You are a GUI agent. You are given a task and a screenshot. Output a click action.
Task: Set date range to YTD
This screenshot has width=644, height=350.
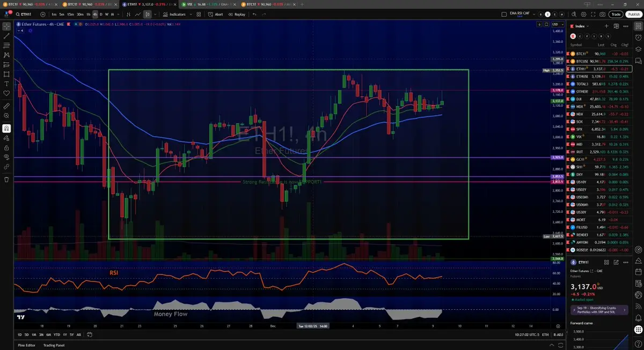coord(57,334)
